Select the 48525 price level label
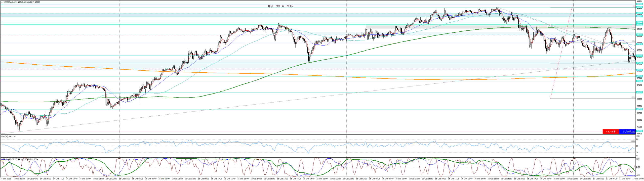644x181 pixels. pos(639,4)
